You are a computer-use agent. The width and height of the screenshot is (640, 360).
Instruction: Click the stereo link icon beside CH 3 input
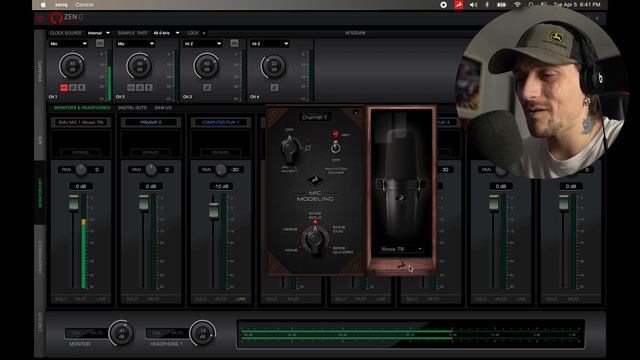(x=234, y=43)
